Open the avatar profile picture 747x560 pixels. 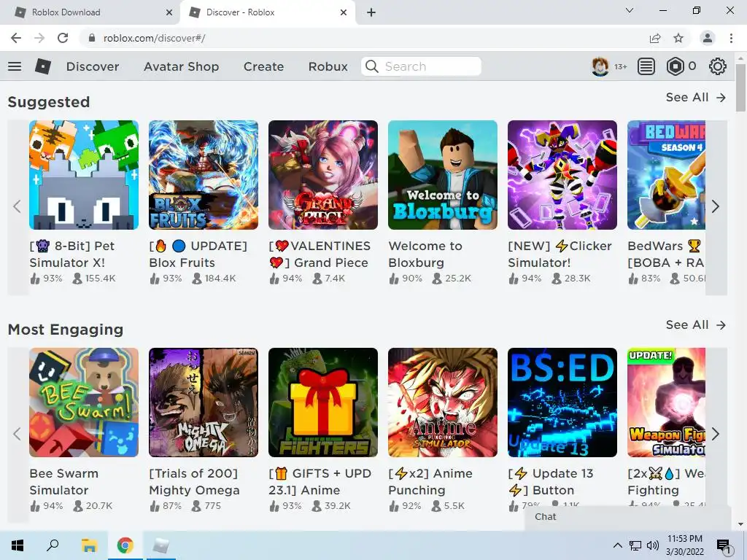tap(600, 66)
